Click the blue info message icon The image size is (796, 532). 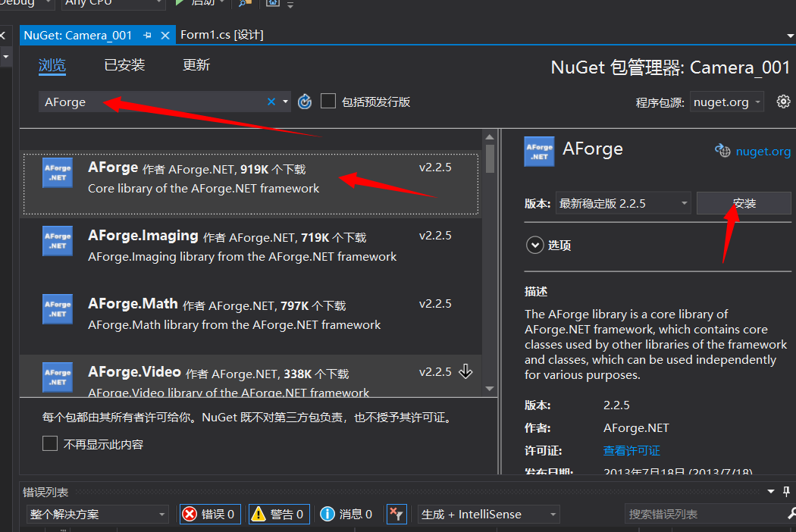coord(327,515)
